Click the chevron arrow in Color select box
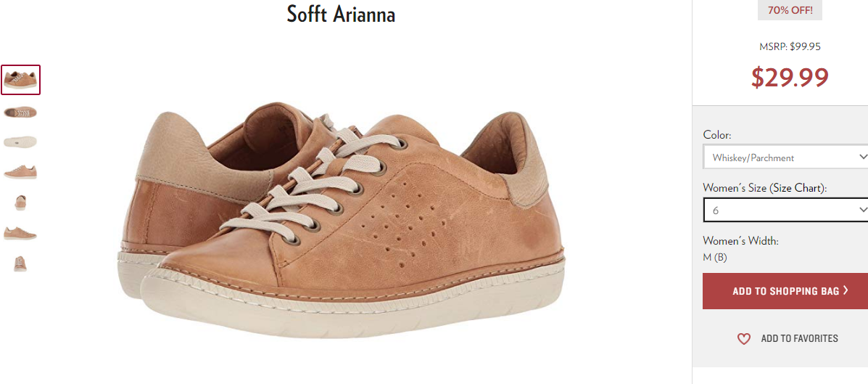Screen dimensions: 868x384 coord(861,156)
